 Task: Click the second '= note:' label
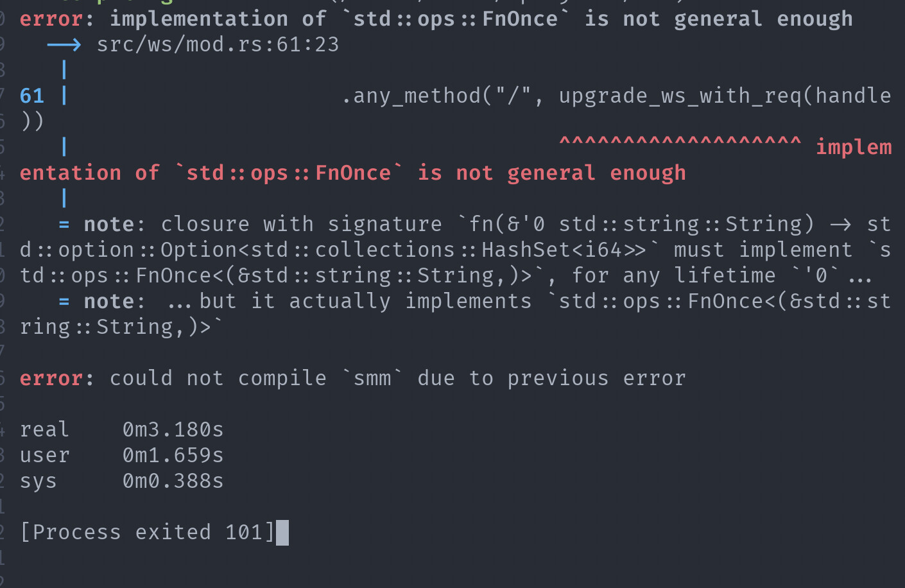[102, 301]
